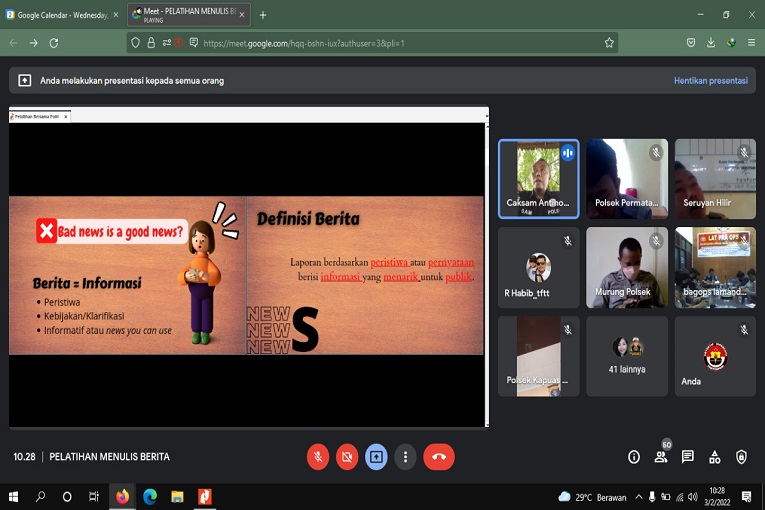The height and width of the screenshot is (510, 765).
Task: Expand hidden system tray icons chevron
Action: tap(639, 497)
